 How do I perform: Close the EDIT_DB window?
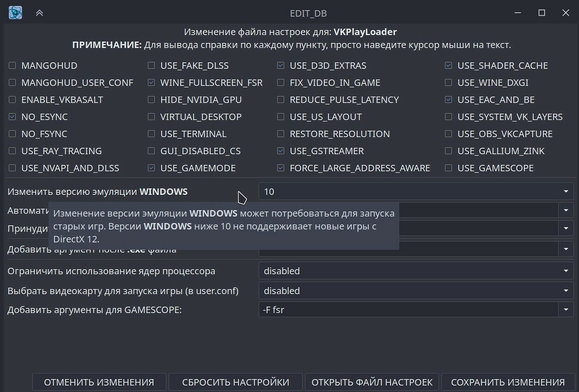point(566,13)
